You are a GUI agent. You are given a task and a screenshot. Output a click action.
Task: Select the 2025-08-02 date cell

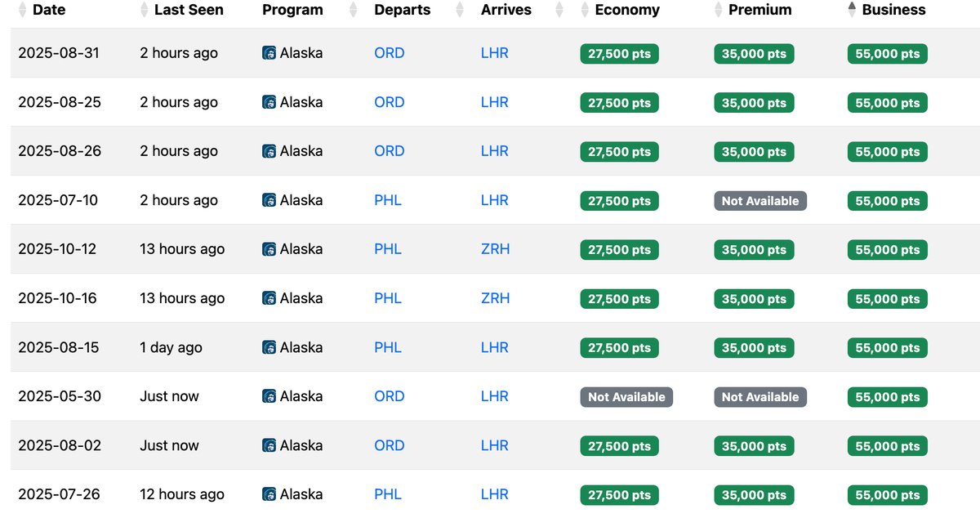click(60, 445)
